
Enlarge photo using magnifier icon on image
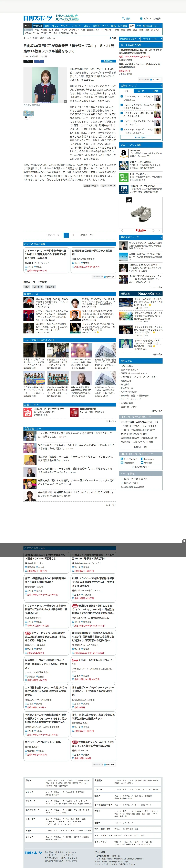coord(65,101)
